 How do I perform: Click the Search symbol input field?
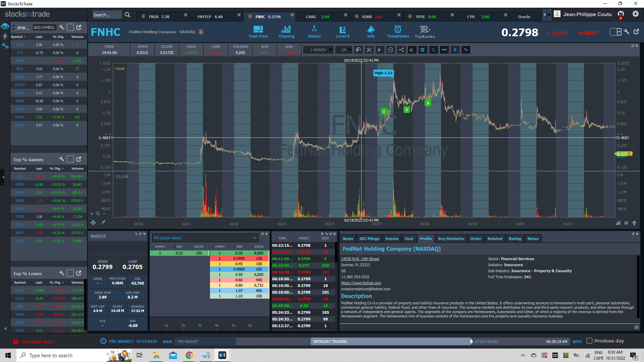(107, 15)
